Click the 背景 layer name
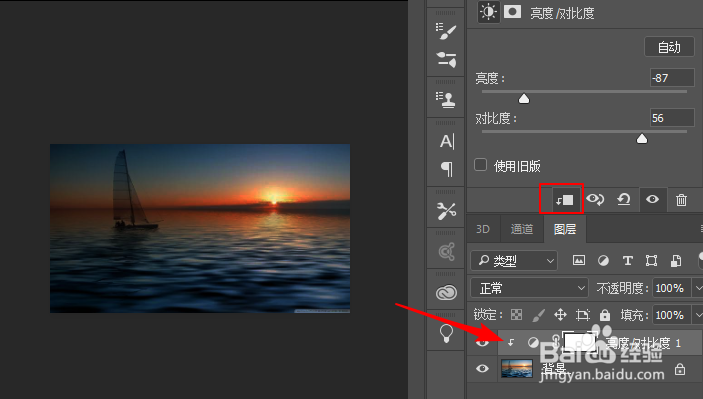Image resolution: width=703 pixels, height=399 pixels. click(554, 369)
